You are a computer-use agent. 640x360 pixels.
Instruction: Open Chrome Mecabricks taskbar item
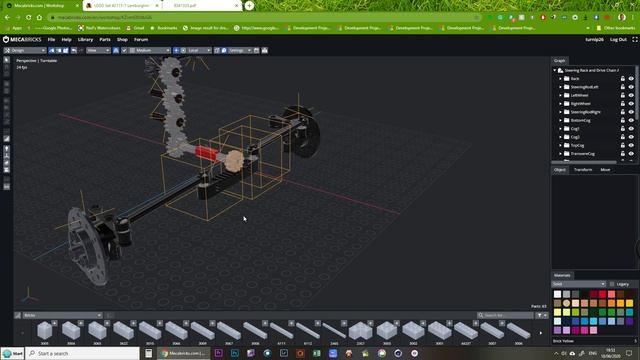coord(184,353)
